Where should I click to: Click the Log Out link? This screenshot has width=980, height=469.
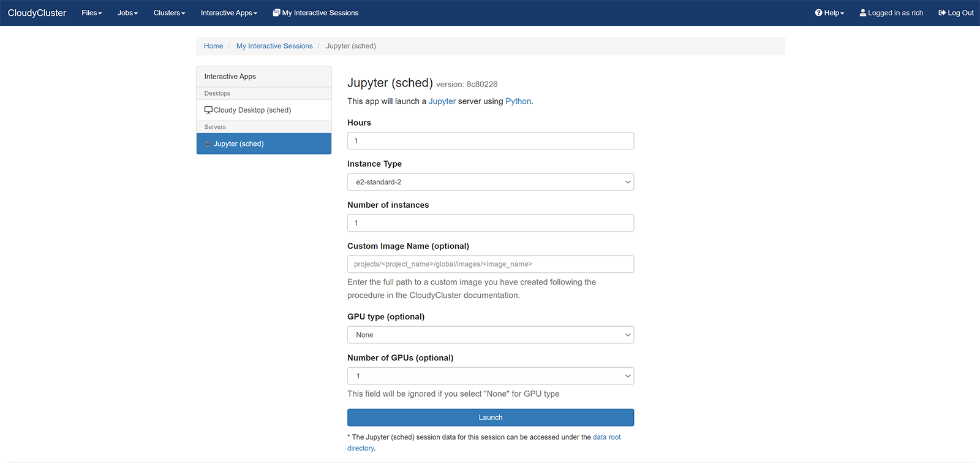[x=956, y=13]
